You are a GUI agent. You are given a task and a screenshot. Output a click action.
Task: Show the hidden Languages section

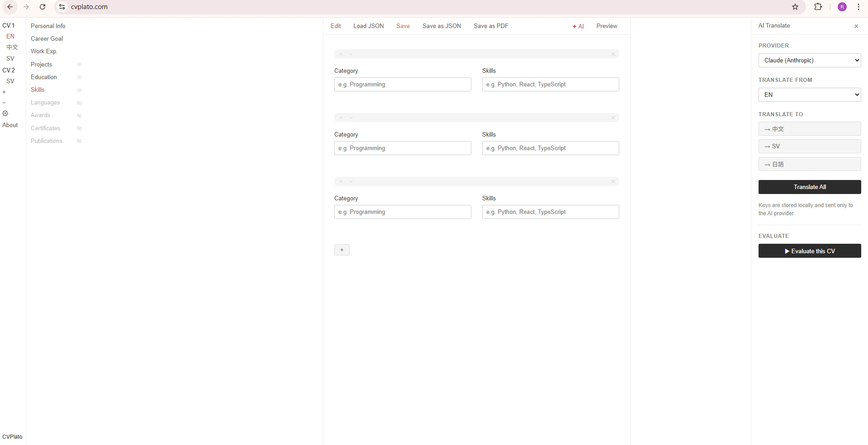[80, 103]
